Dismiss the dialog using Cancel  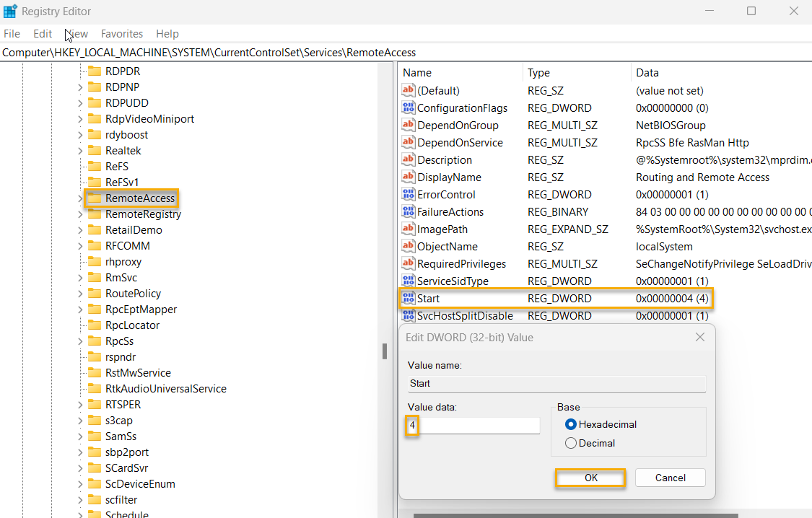tap(670, 477)
